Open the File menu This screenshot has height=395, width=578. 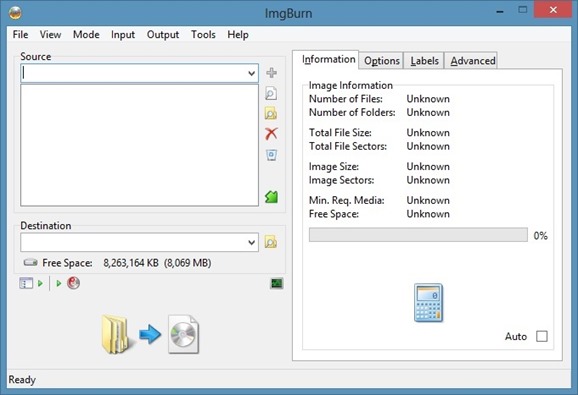20,35
